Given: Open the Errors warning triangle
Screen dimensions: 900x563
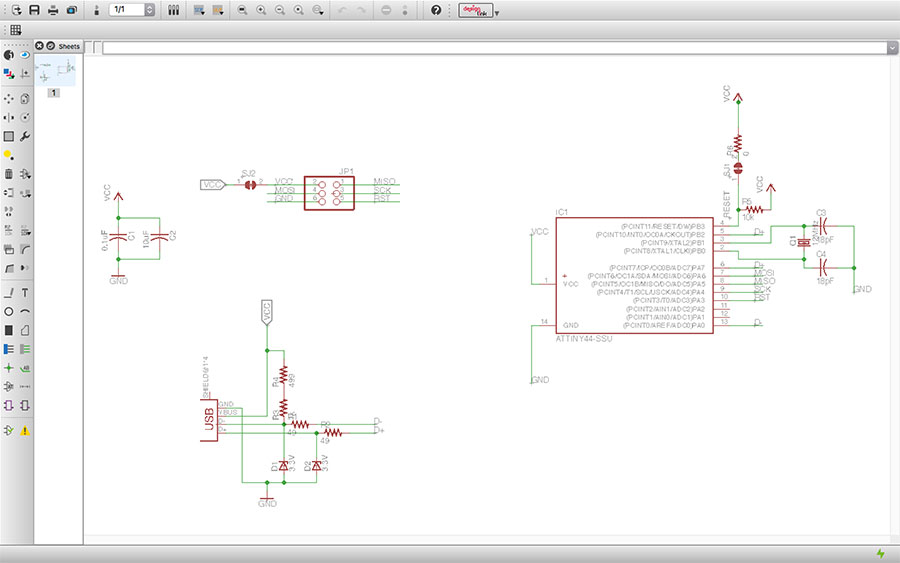Looking at the screenshot, I should point(25,430).
